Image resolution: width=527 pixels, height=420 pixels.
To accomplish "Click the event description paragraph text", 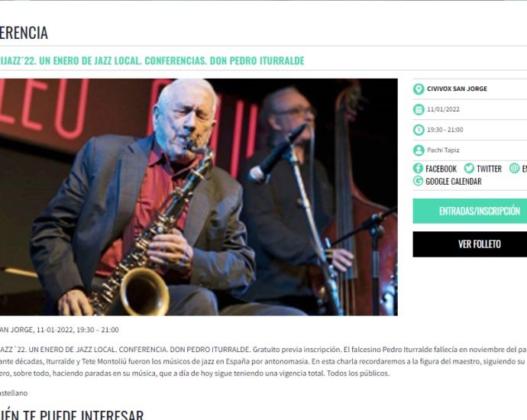I will tap(263, 361).
